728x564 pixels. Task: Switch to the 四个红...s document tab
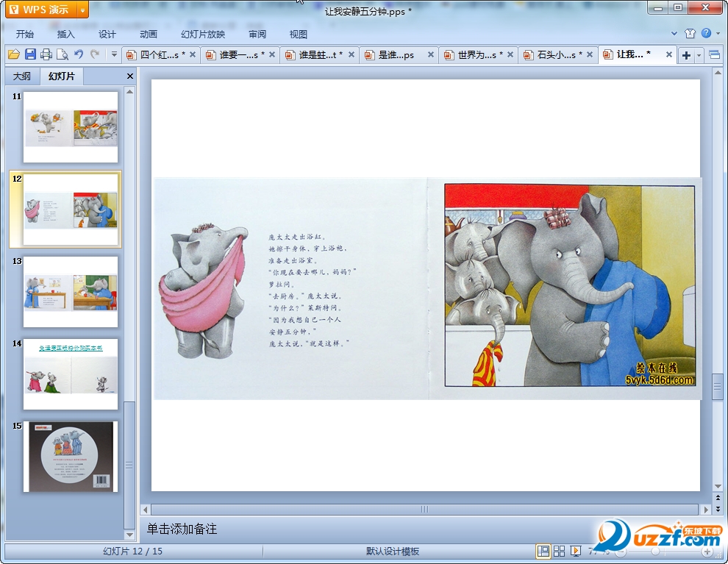tap(156, 54)
